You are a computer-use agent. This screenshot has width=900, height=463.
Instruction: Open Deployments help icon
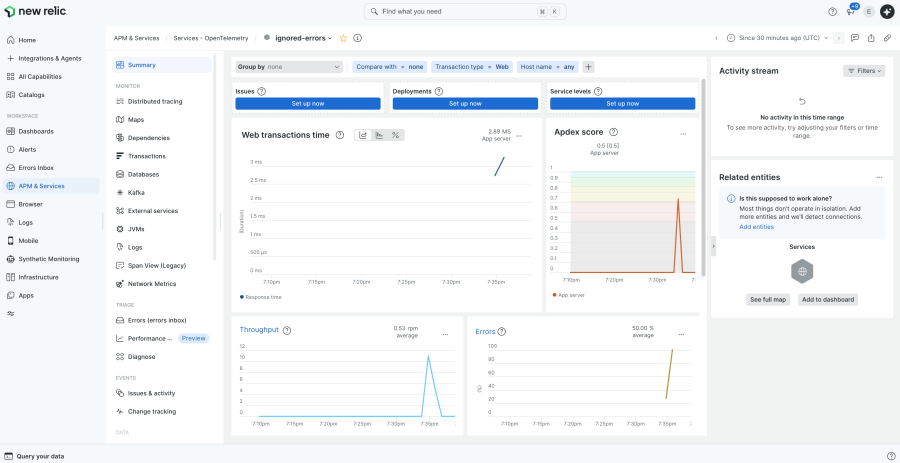point(439,91)
